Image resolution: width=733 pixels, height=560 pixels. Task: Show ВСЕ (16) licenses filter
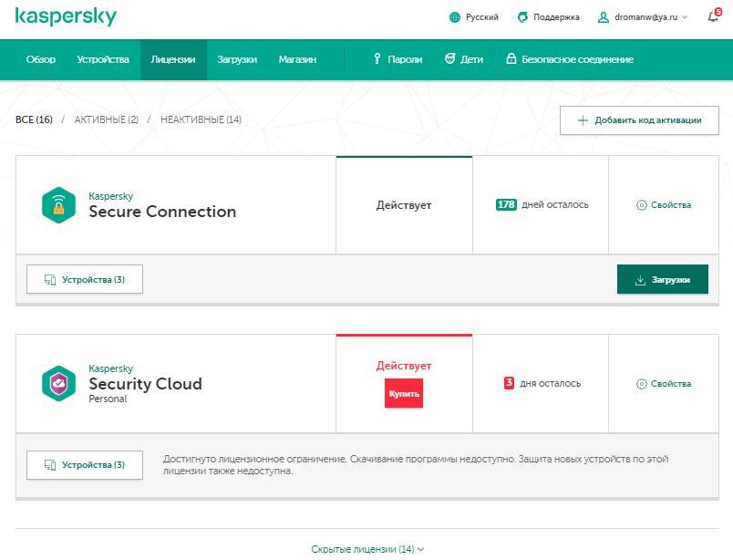point(34,119)
